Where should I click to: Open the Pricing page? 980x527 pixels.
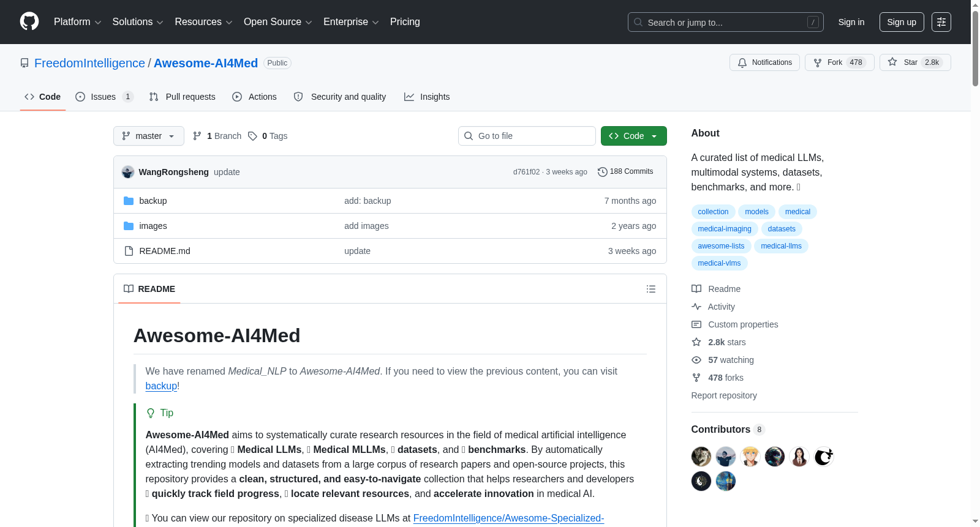click(x=405, y=22)
